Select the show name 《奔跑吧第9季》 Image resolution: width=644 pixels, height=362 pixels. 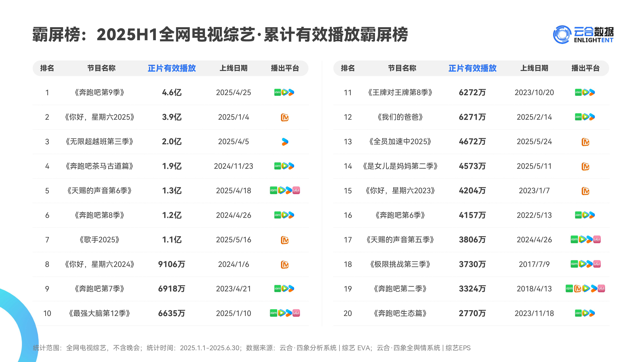click(x=99, y=93)
